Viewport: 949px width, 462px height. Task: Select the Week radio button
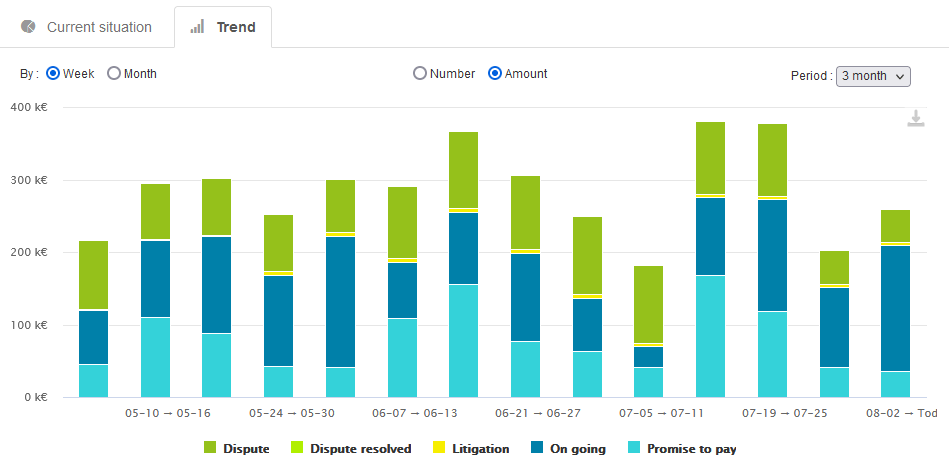click(54, 74)
